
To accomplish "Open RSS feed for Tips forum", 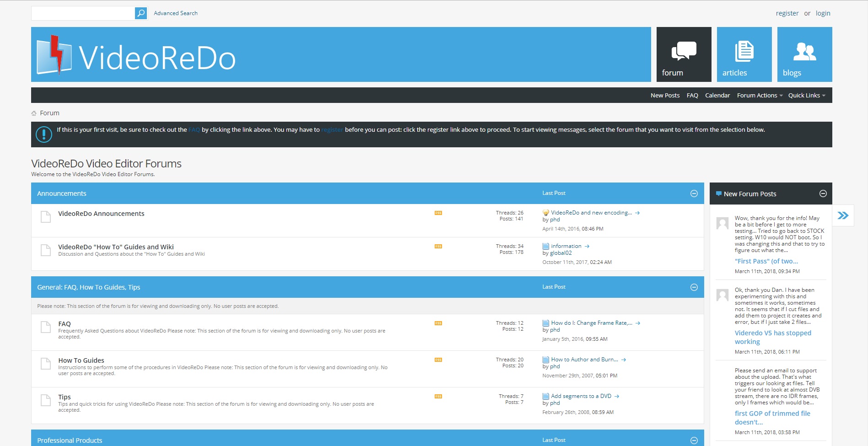I will coord(438,397).
